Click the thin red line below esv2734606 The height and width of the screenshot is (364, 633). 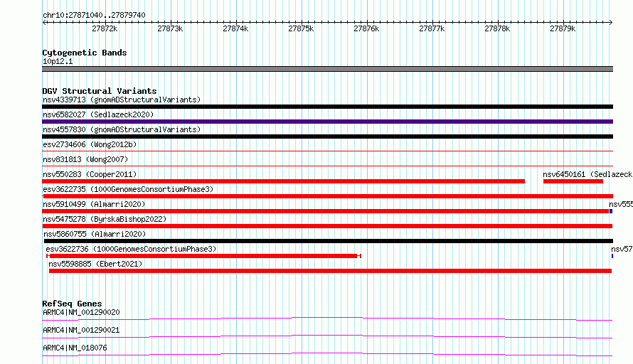pyautogui.click(x=327, y=151)
